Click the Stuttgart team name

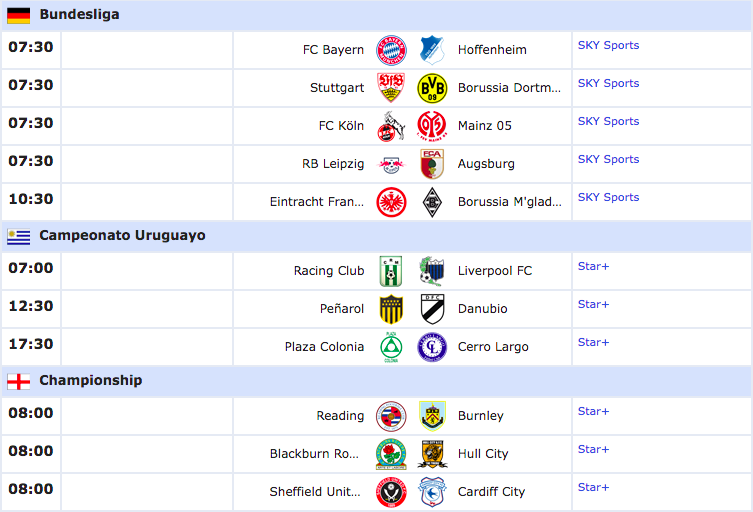point(337,88)
